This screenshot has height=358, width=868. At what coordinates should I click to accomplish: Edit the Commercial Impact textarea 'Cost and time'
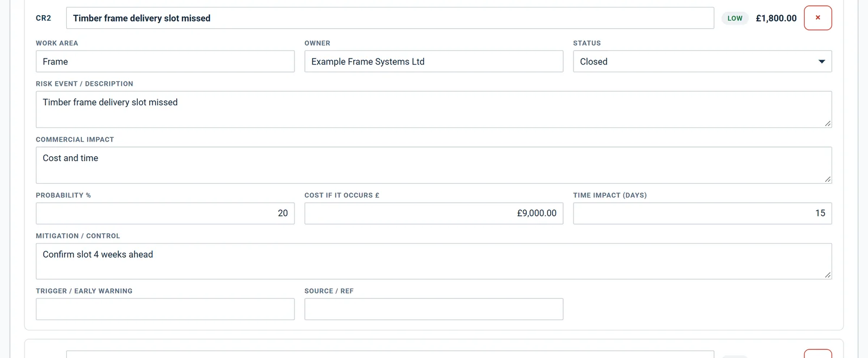pos(433,165)
